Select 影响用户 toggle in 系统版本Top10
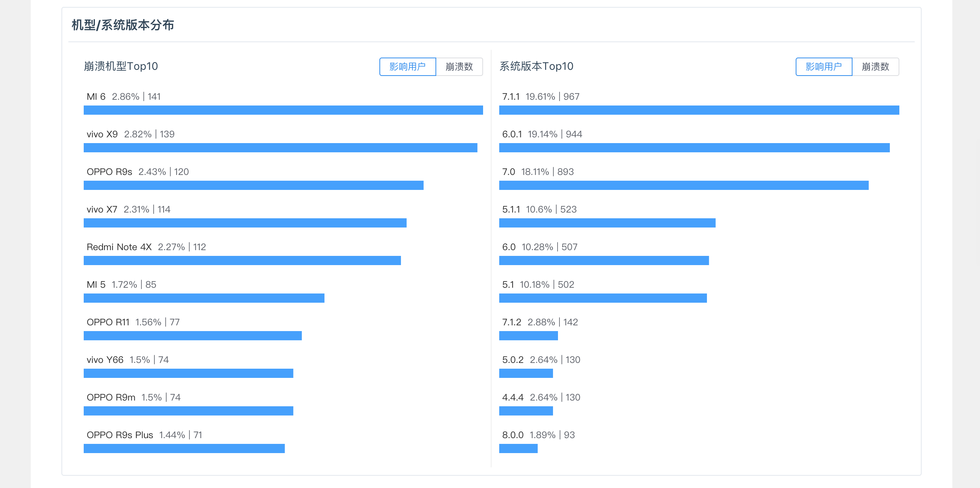This screenshot has width=980, height=488. [824, 67]
